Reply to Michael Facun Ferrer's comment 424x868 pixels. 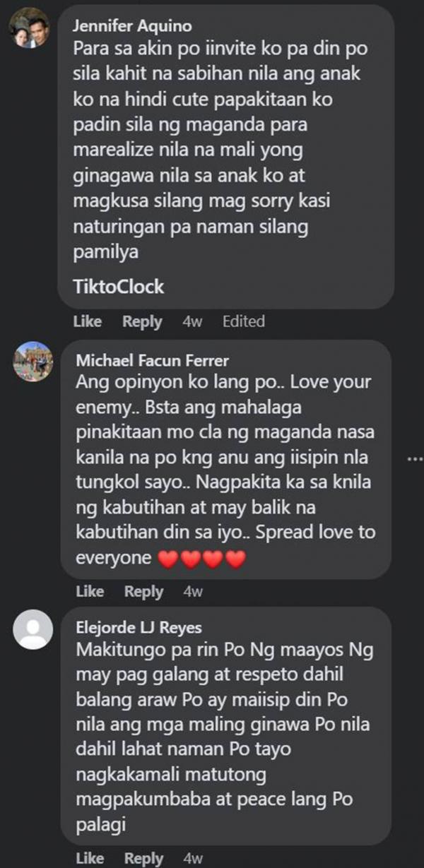click(144, 591)
